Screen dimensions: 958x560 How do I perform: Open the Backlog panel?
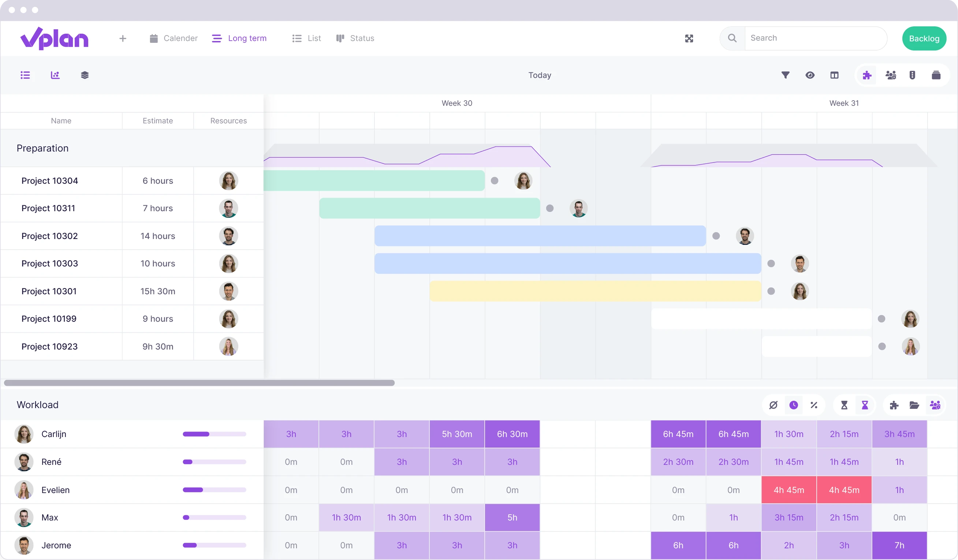924,38
